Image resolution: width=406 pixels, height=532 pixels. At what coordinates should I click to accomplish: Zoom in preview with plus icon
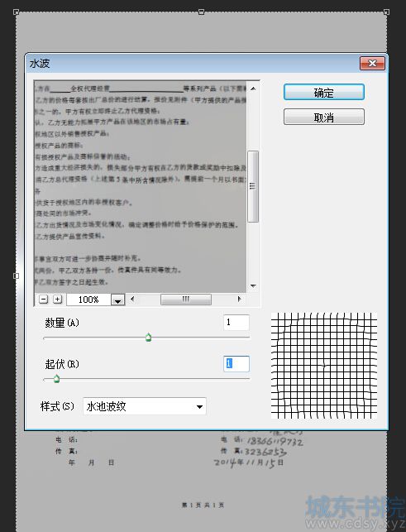58,300
